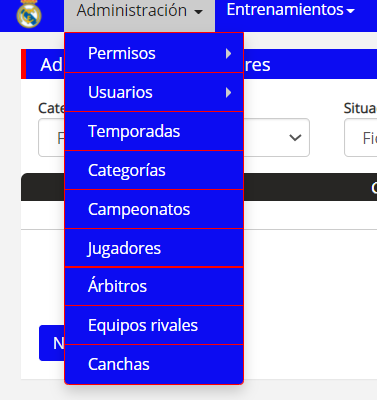
Task: Open the Entrenamientos menu
Action: pos(290,10)
